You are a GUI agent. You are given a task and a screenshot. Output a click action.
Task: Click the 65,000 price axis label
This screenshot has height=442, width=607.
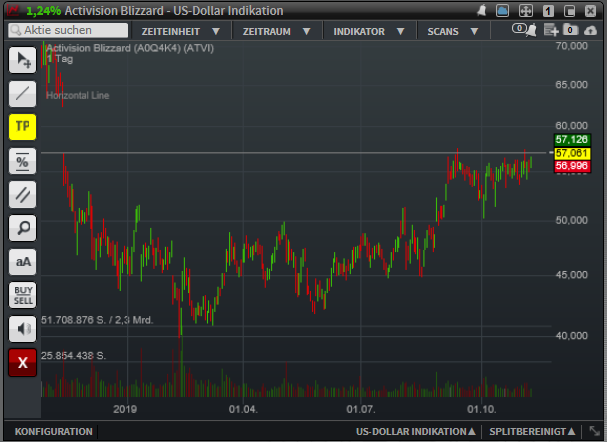tap(571, 85)
